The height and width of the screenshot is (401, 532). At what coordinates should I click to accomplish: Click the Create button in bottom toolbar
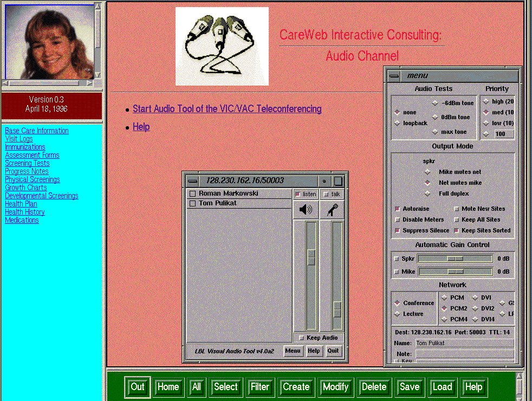[x=296, y=387]
